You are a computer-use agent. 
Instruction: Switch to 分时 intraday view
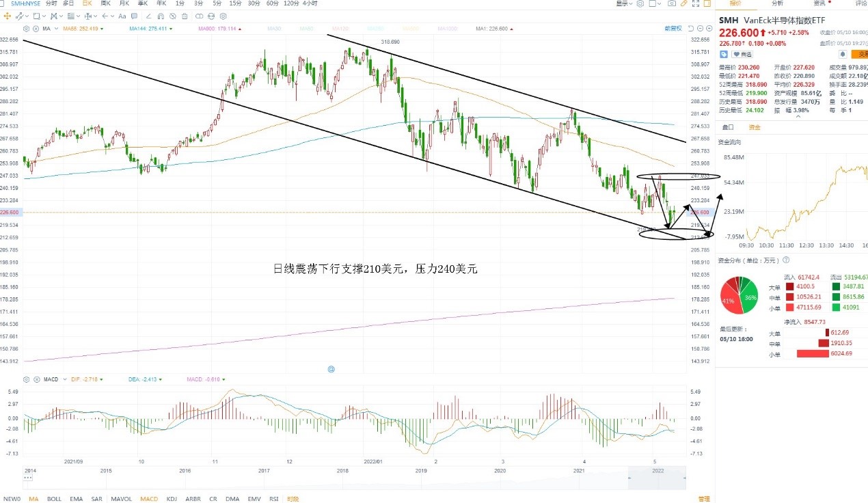click(x=51, y=3)
